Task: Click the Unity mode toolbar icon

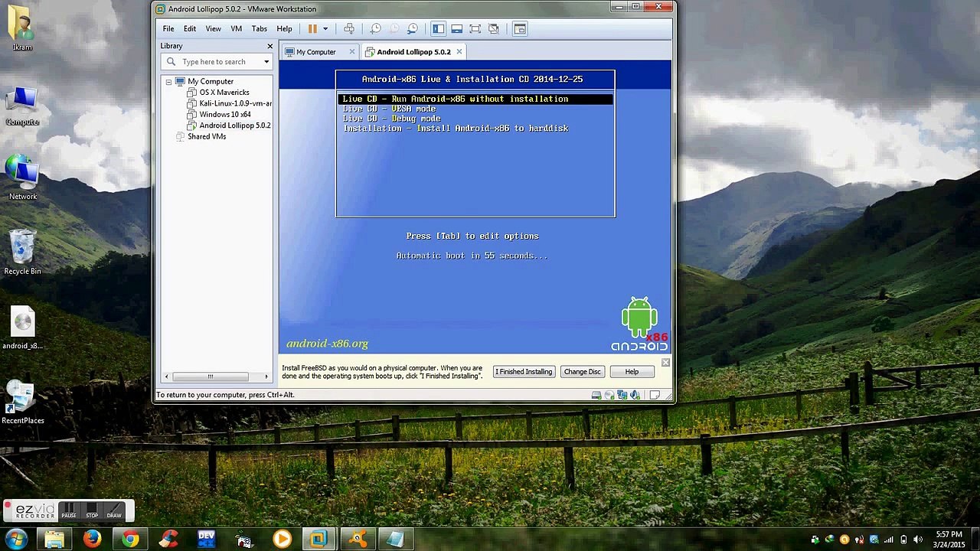Action: [x=493, y=28]
